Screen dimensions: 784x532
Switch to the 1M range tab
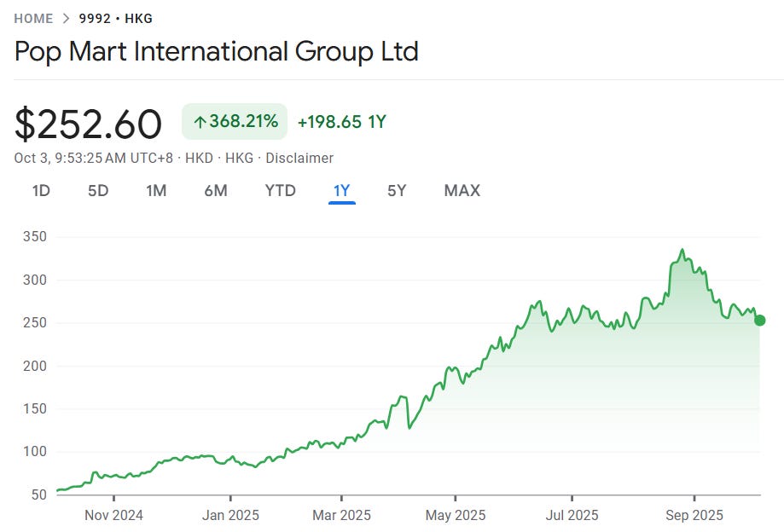pyautogui.click(x=156, y=190)
